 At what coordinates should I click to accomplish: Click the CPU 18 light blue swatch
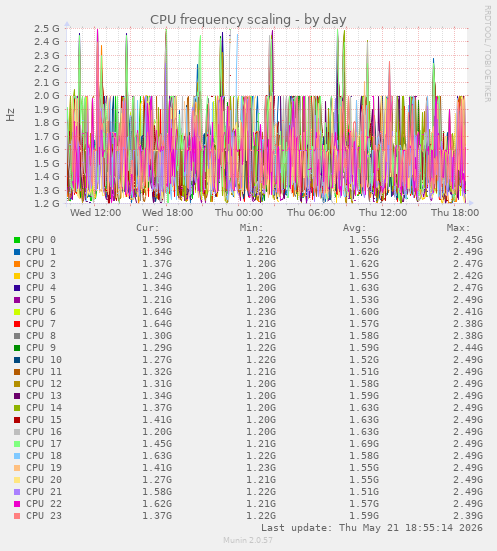coord(17,456)
